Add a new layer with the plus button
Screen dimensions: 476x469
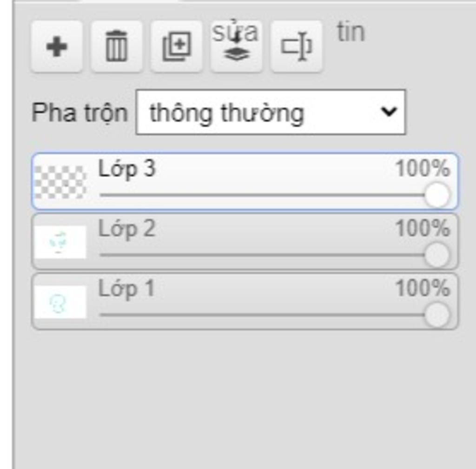point(56,47)
